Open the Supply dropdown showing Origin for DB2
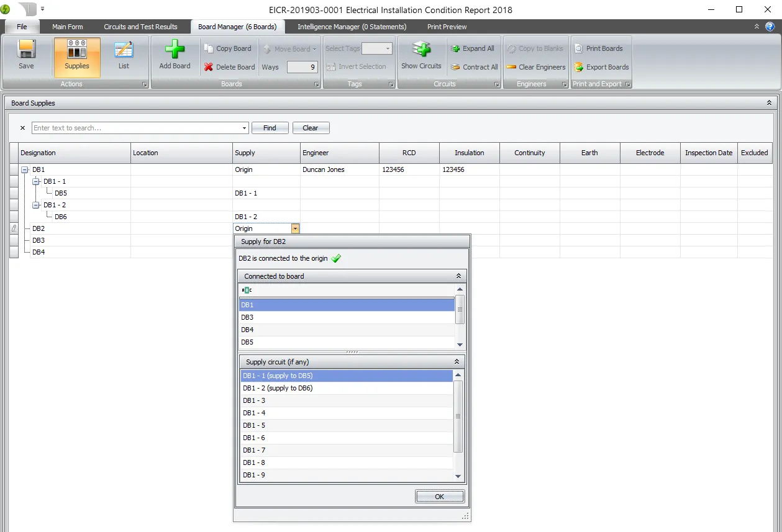782x532 pixels. pyautogui.click(x=294, y=228)
